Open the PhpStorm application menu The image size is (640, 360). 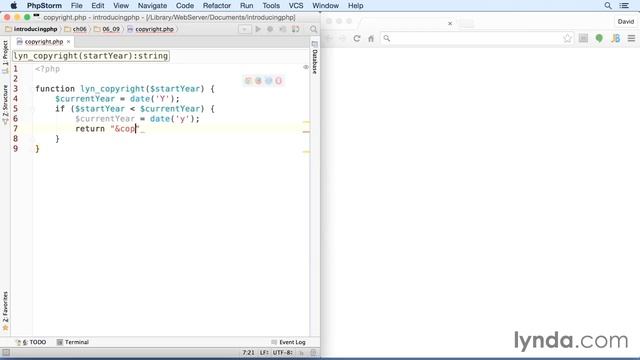pyautogui.click(x=44, y=6)
